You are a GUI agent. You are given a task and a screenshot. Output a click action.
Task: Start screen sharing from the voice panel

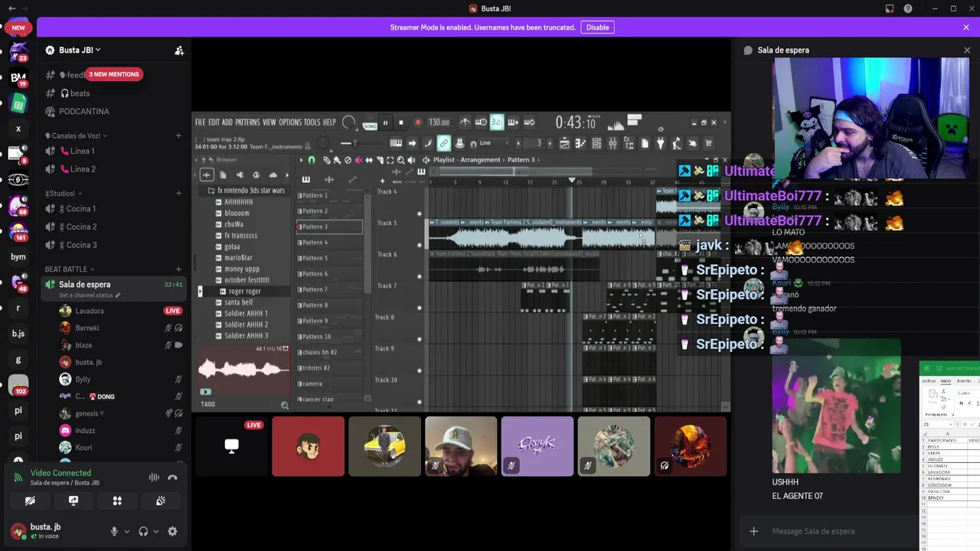click(x=73, y=500)
